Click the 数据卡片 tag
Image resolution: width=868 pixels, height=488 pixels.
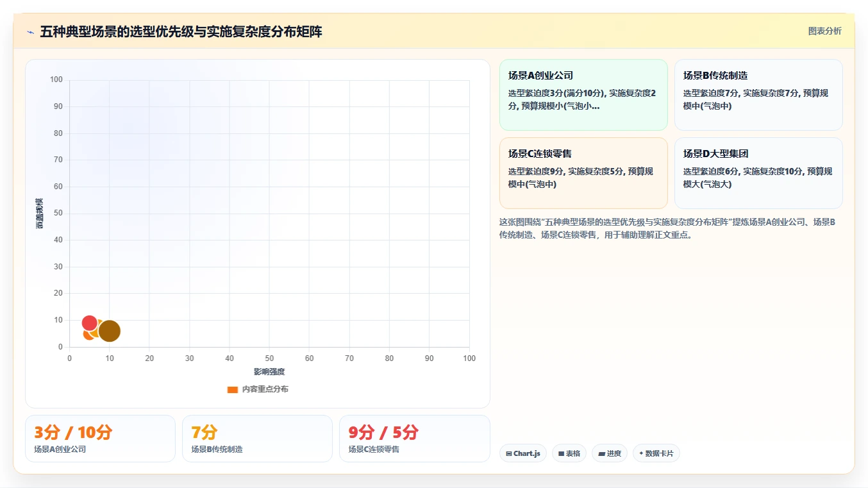[656, 453]
